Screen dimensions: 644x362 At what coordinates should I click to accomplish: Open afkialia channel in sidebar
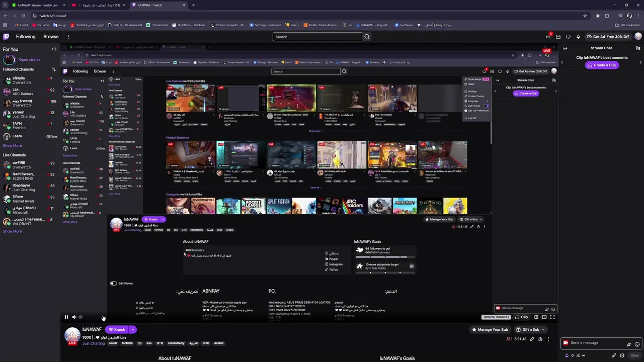coord(30,80)
